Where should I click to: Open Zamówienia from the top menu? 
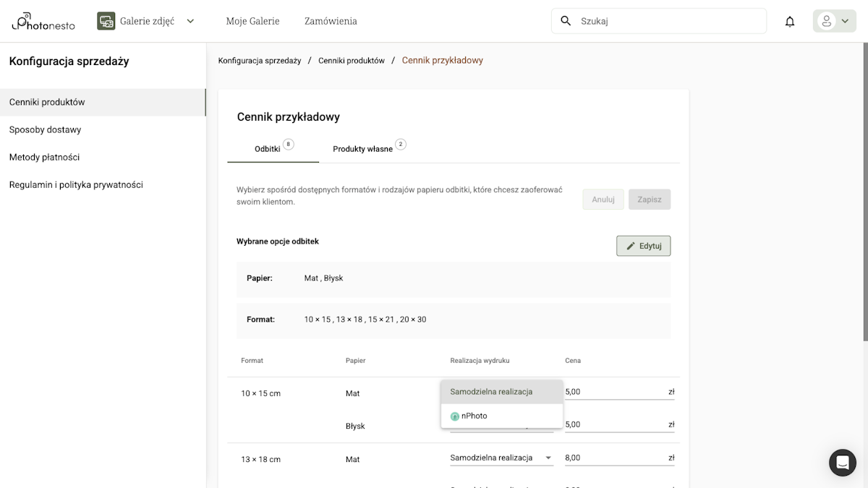click(330, 21)
